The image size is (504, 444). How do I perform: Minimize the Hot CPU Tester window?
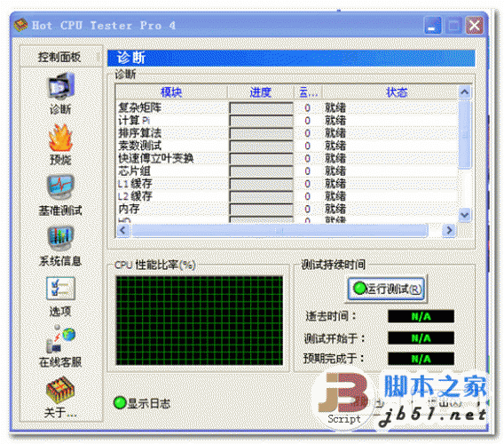click(x=433, y=26)
